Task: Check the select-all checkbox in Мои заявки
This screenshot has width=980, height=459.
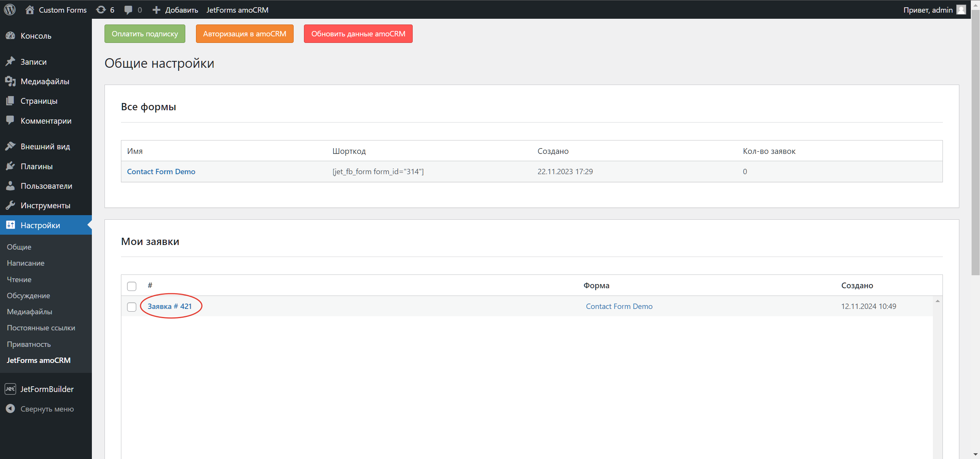Action: pos(131,286)
